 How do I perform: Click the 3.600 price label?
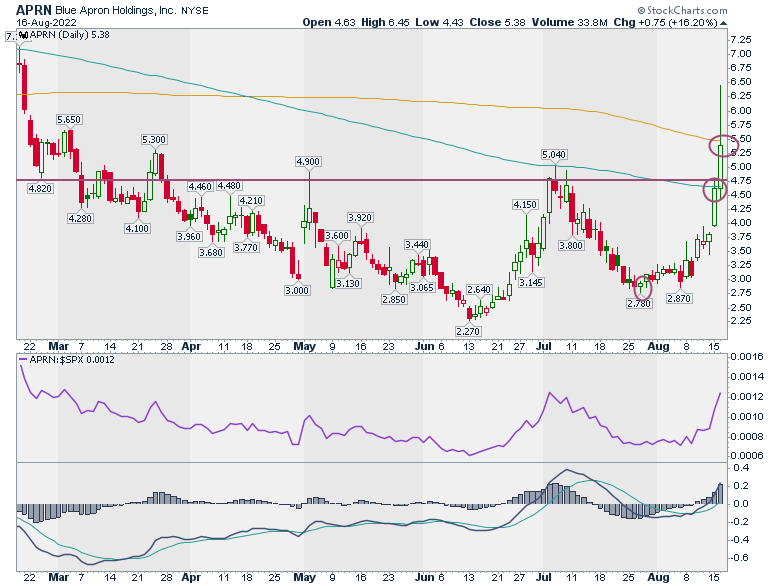(x=337, y=236)
